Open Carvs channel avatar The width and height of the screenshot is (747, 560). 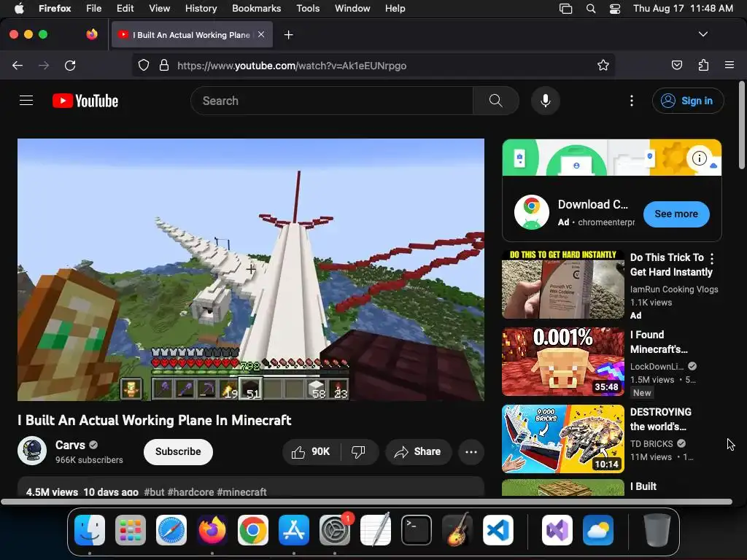(32, 451)
